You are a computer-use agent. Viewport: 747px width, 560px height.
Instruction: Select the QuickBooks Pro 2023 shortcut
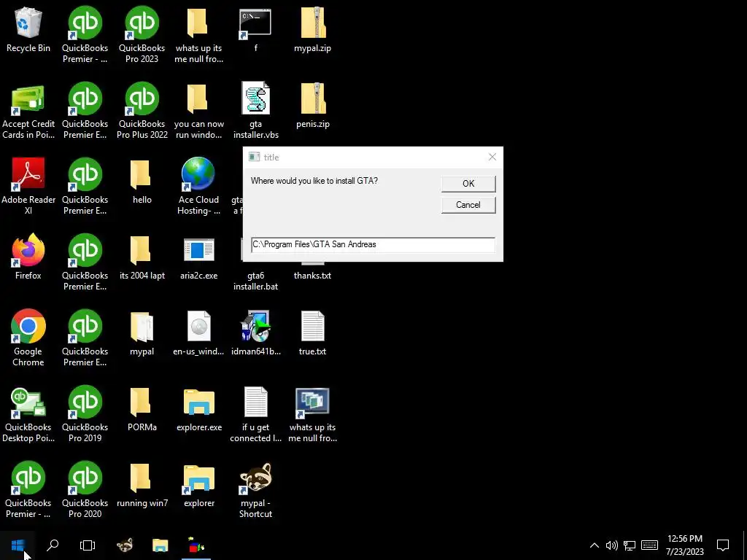coord(142,35)
